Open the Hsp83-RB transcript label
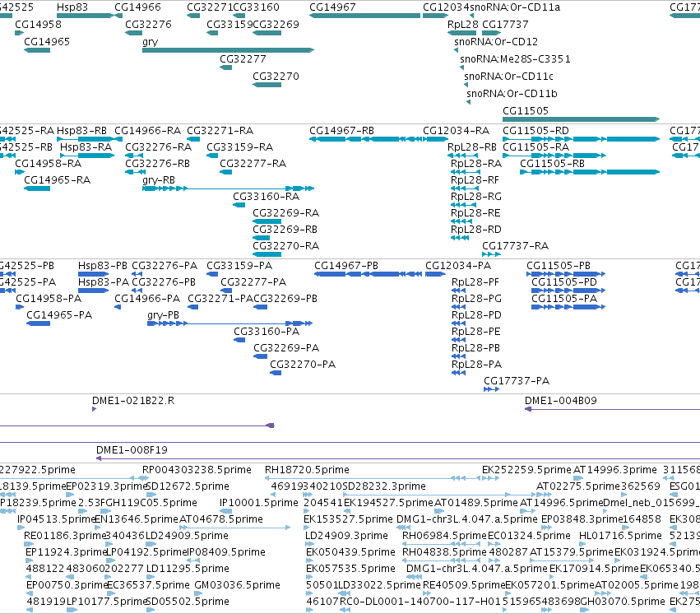This screenshot has width=700, height=614. (x=81, y=130)
